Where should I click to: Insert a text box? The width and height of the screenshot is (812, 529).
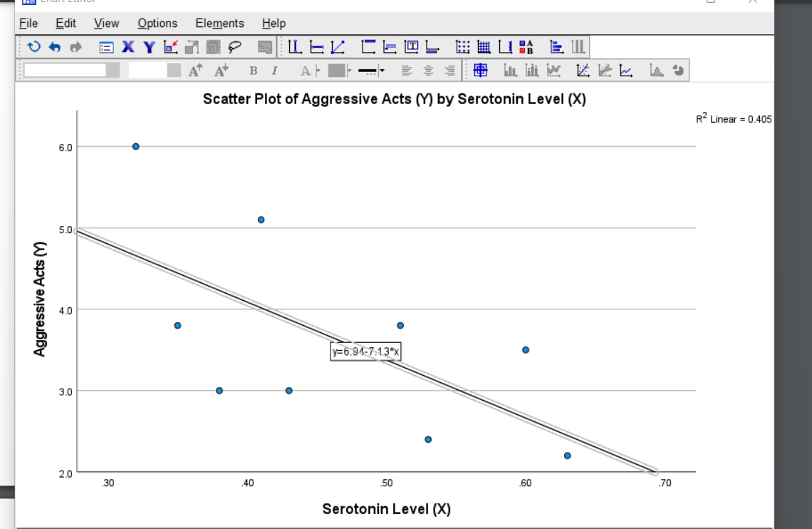click(x=411, y=47)
